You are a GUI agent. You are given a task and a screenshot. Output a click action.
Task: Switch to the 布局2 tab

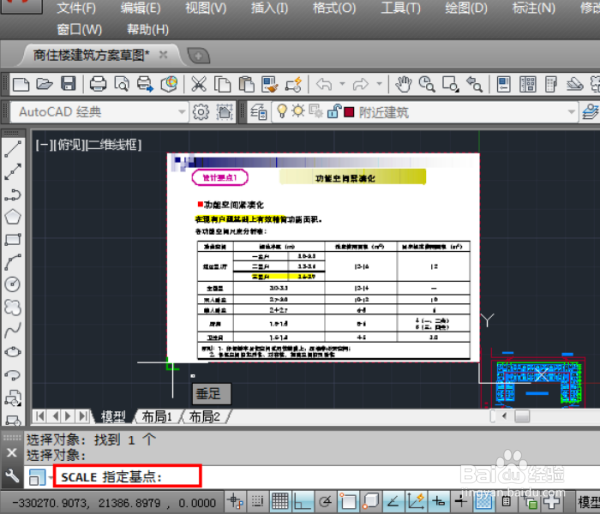[205, 416]
